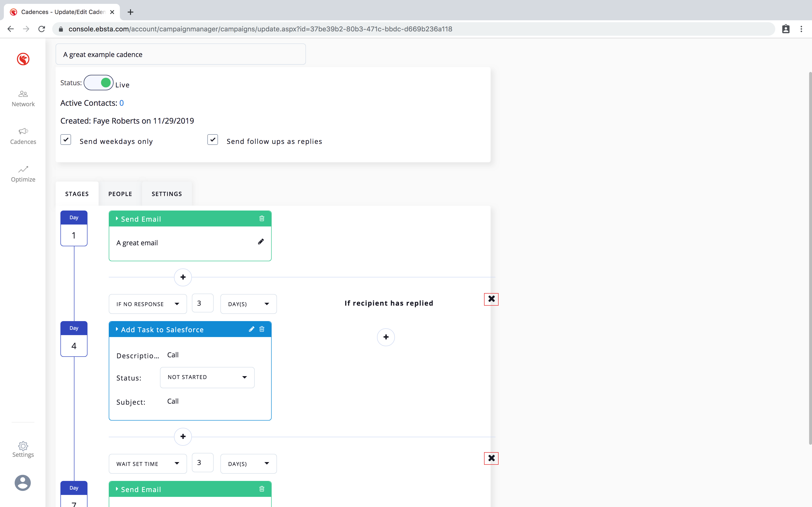Delete the Add Task to Salesforce stage
Image resolution: width=812 pixels, height=507 pixels.
click(x=262, y=329)
